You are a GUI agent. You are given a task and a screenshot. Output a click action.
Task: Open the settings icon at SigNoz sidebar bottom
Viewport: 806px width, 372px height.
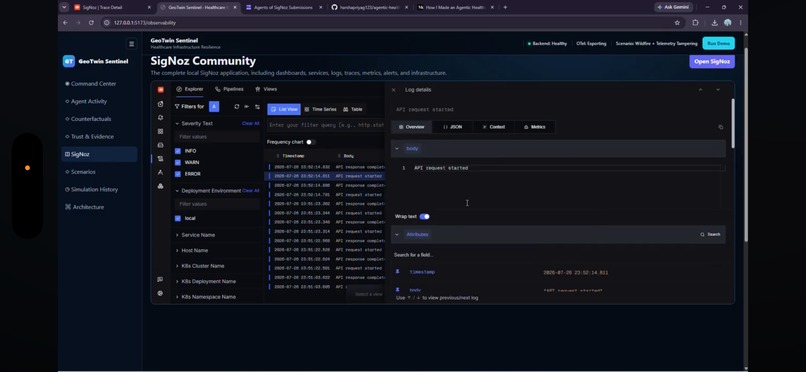click(x=160, y=293)
